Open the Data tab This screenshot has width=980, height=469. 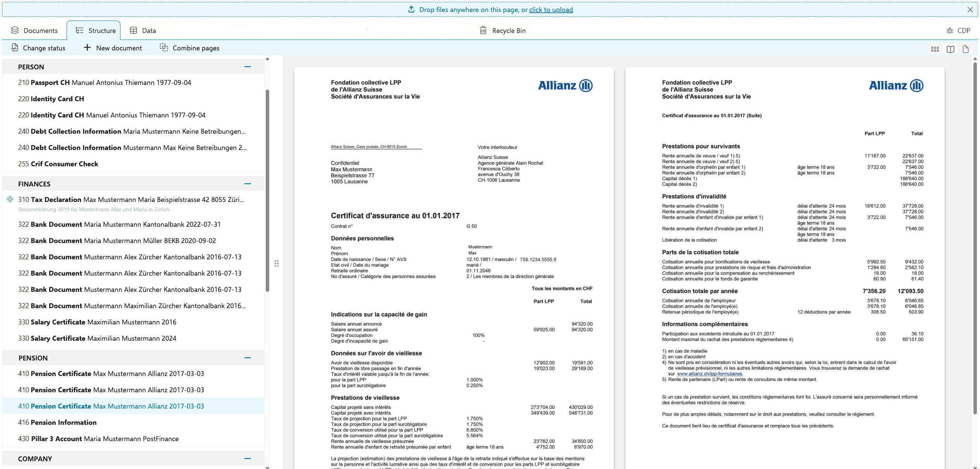143,30
